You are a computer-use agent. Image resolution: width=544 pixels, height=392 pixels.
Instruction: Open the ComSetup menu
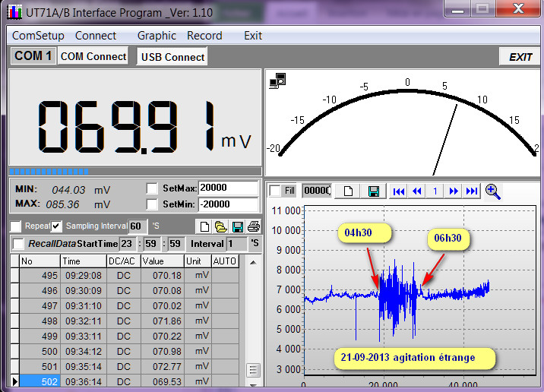click(38, 36)
